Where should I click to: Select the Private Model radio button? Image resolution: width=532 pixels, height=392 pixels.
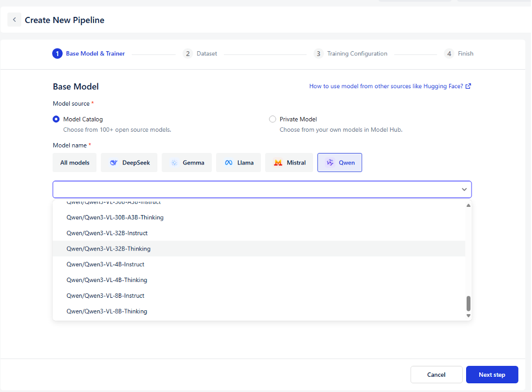pyautogui.click(x=272, y=119)
